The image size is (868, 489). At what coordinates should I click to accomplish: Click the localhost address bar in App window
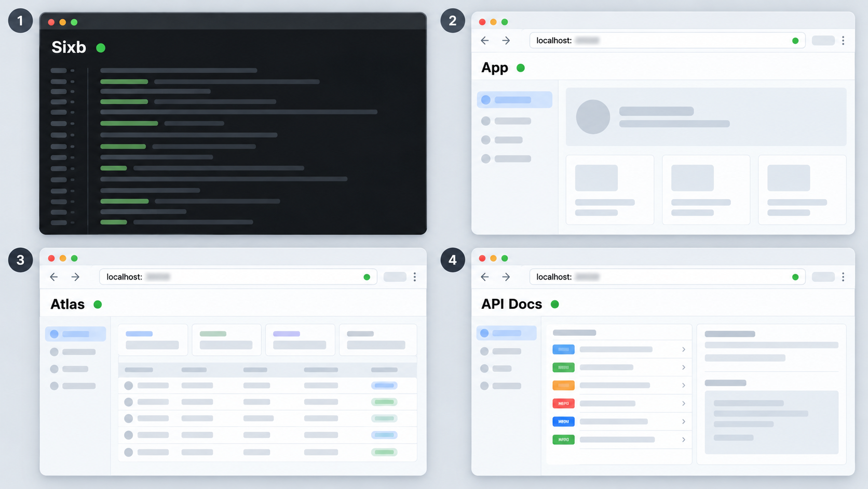(x=667, y=41)
